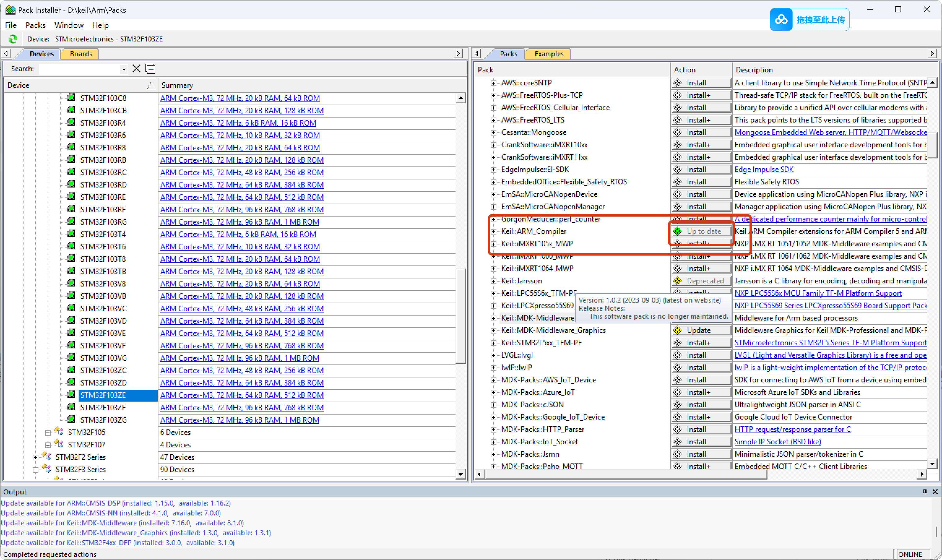The height and width of the screenshot is (560, 942).
Task: Sort by the Device column header
Action: tap(80, 85)
